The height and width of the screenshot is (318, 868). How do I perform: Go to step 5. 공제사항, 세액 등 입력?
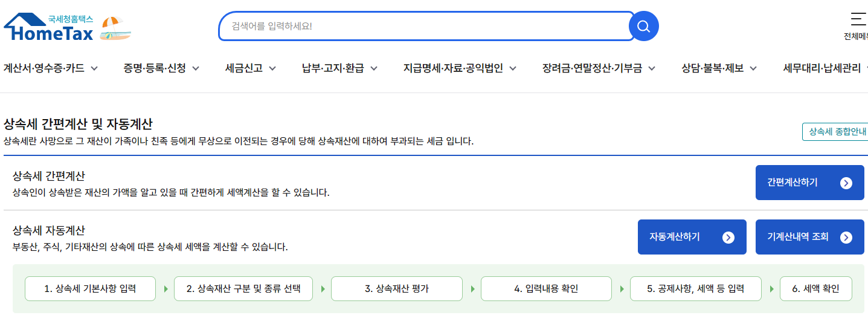click(696, 288)
